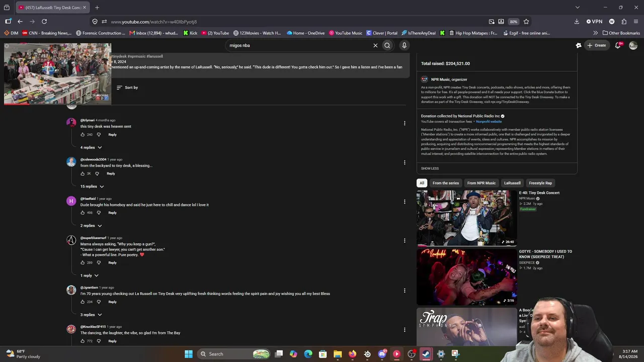Open the Gotye Somebody I Used to Know thumbnail

coord(466,277)
